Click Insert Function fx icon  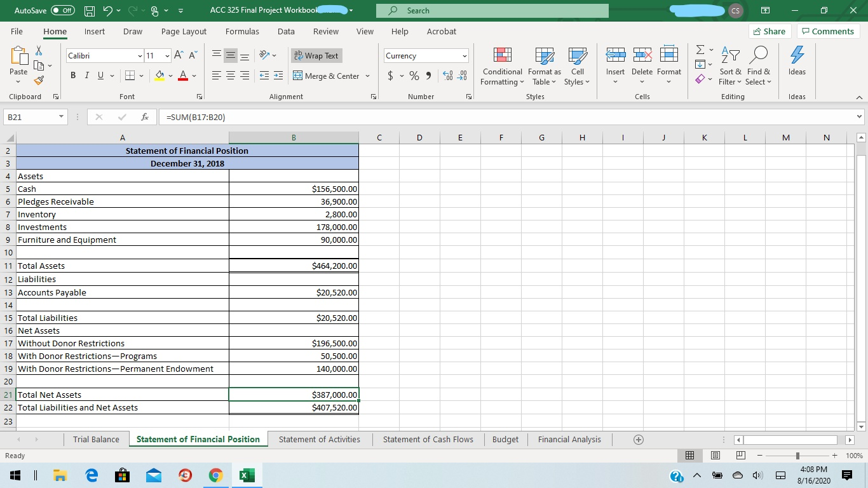[146, 117]
